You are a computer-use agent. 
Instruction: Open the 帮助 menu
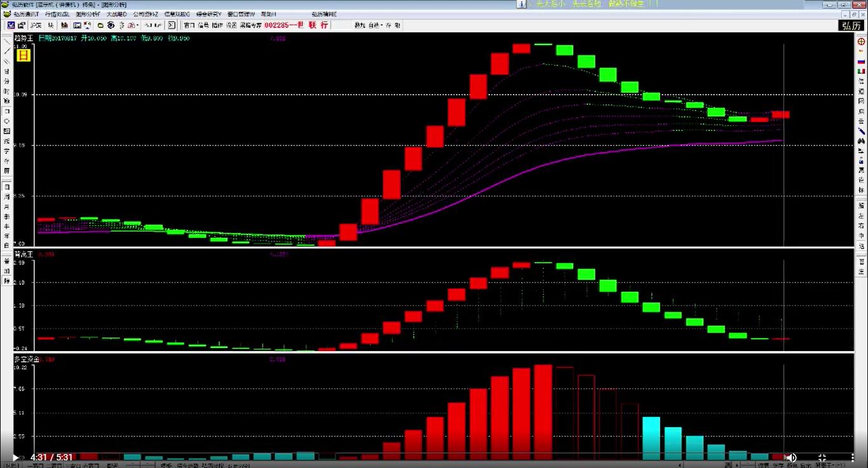pos(268,13)
